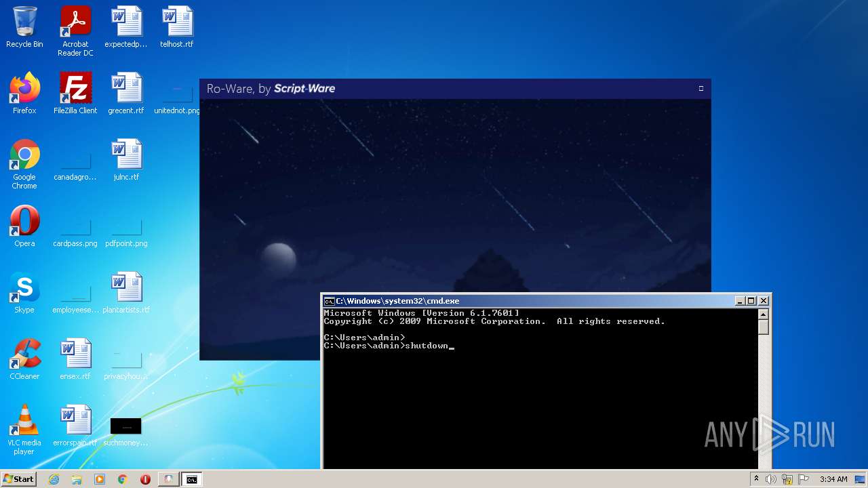Viewport: 868px width, 488px height.
Task: Open Action Center flag icon
Action: coord(803,479)
